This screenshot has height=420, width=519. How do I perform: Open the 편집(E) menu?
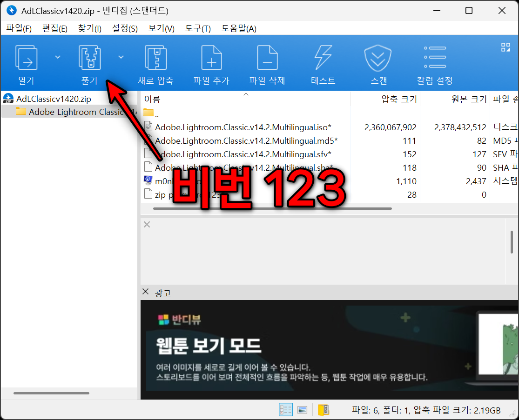55,28
